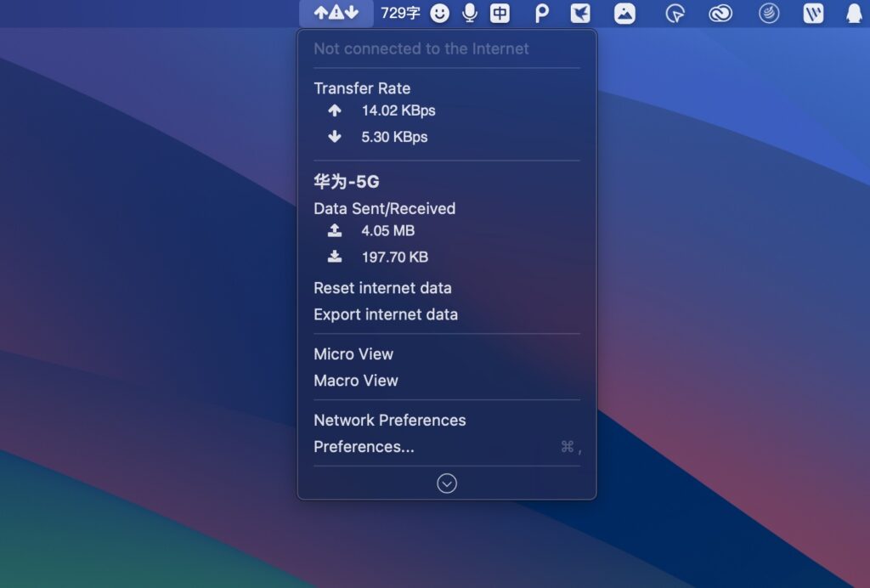
Task: Open the smiley emoji menu bar icon
Action: coord(439,13)
